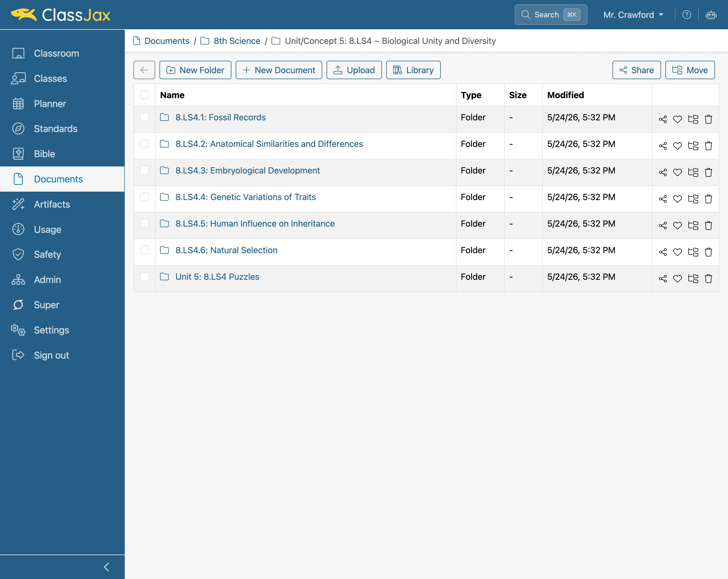Open Bible in the sidebar

[62, 154]
